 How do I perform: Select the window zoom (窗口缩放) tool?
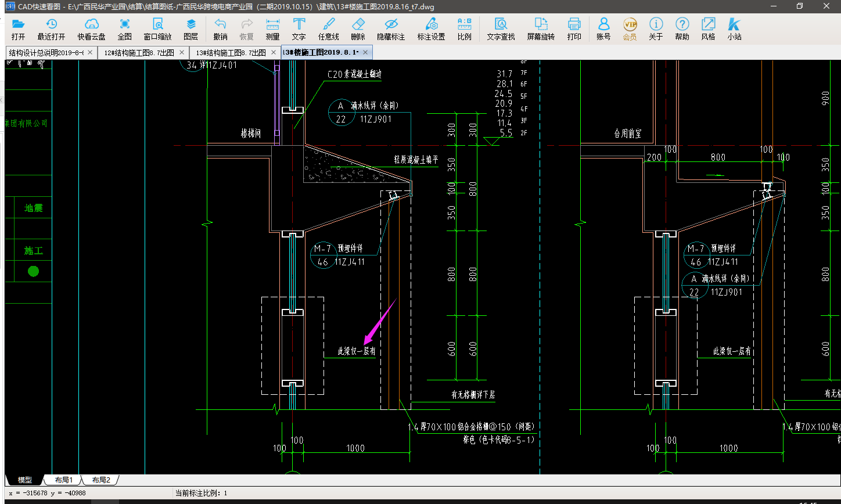(x=157, y=28)
